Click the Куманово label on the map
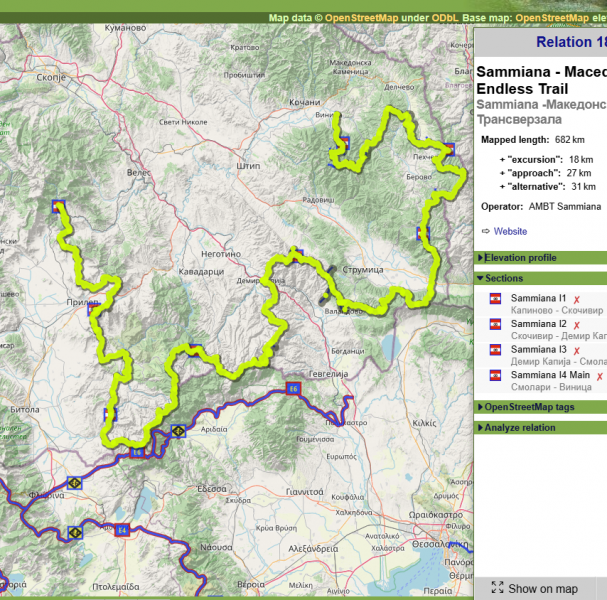 tap(125, 28)
